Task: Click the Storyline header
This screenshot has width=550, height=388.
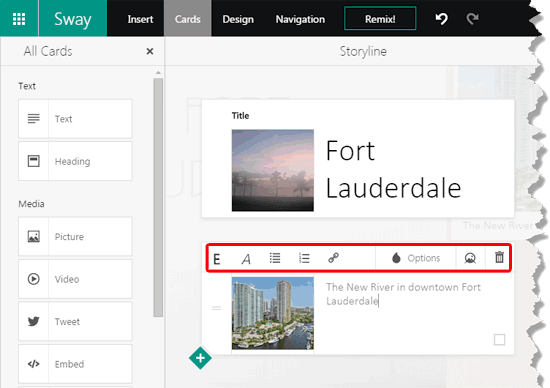Action: pyautogui.click(x=363, y=52)
